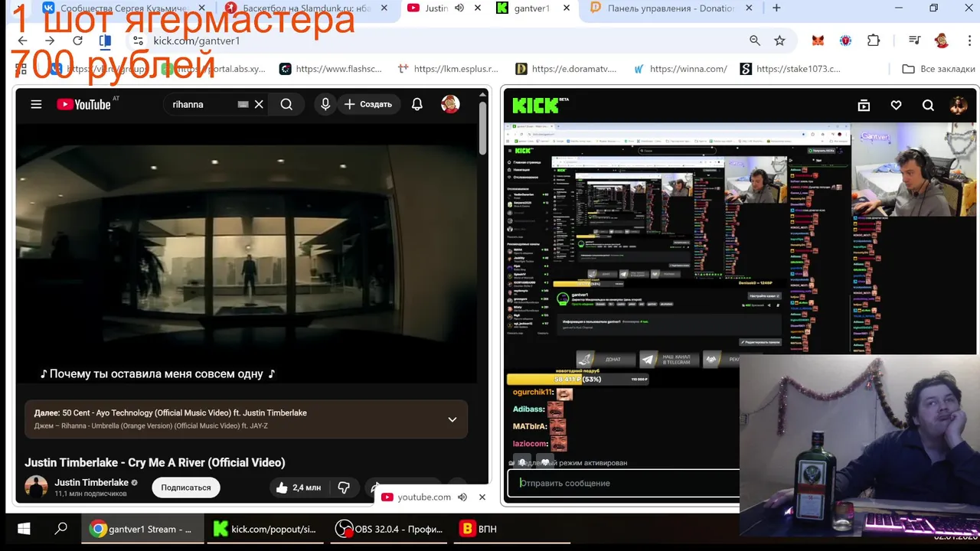The height and width of the screenshot is (551, 980).
Task: Close the youtube.com audio popup
Action: coord(482,497)
